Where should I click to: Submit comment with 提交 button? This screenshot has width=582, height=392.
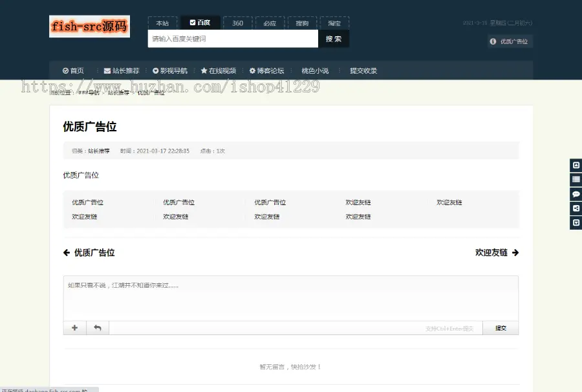[501, 328]
